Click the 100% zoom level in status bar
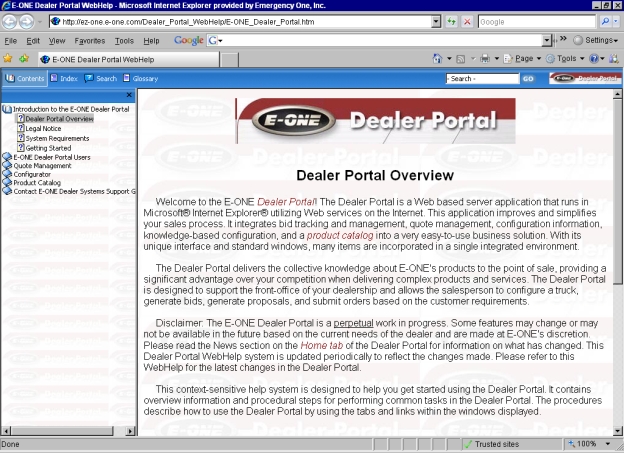 (x=586, y=443)
